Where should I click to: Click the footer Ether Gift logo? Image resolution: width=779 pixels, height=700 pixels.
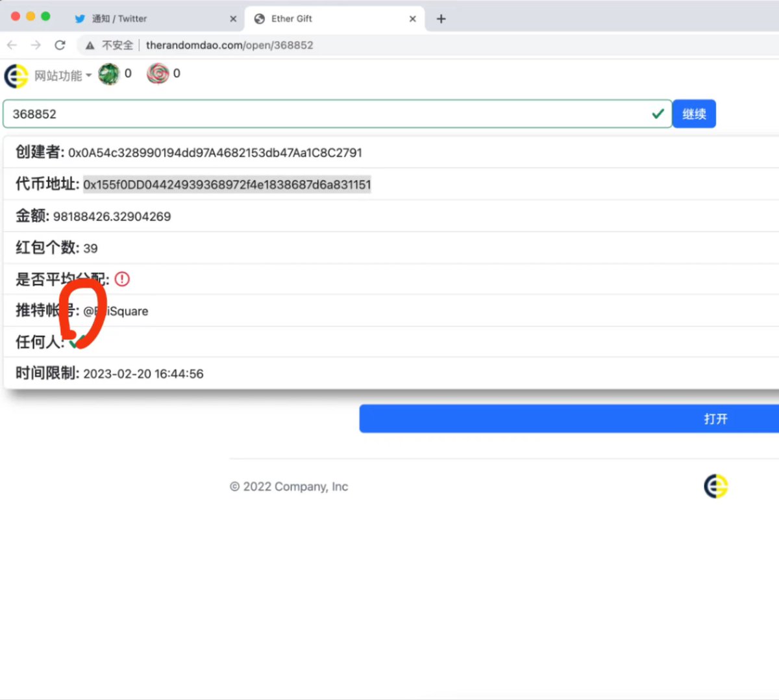tap(716, 486)
